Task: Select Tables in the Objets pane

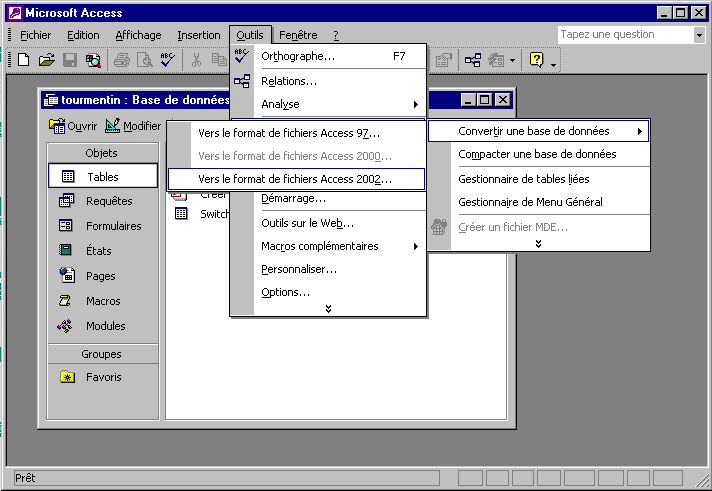Action: [103, 176]
